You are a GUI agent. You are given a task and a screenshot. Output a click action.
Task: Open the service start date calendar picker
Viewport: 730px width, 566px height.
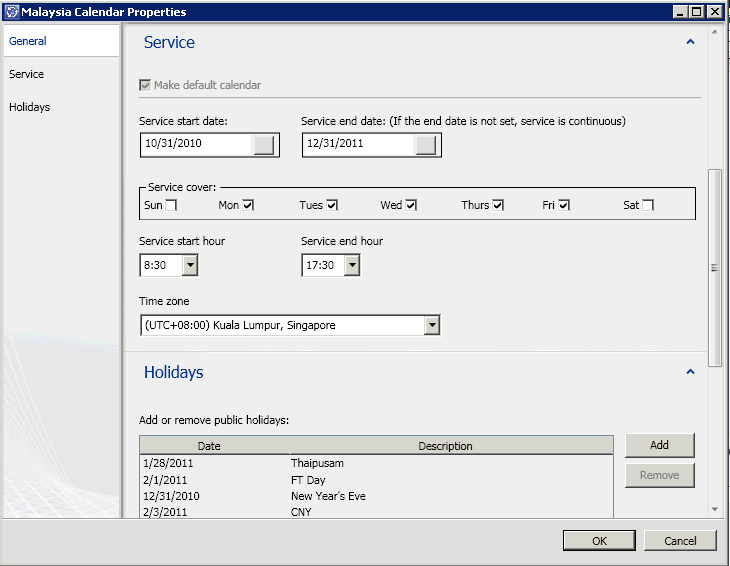(x=264, y=145)
